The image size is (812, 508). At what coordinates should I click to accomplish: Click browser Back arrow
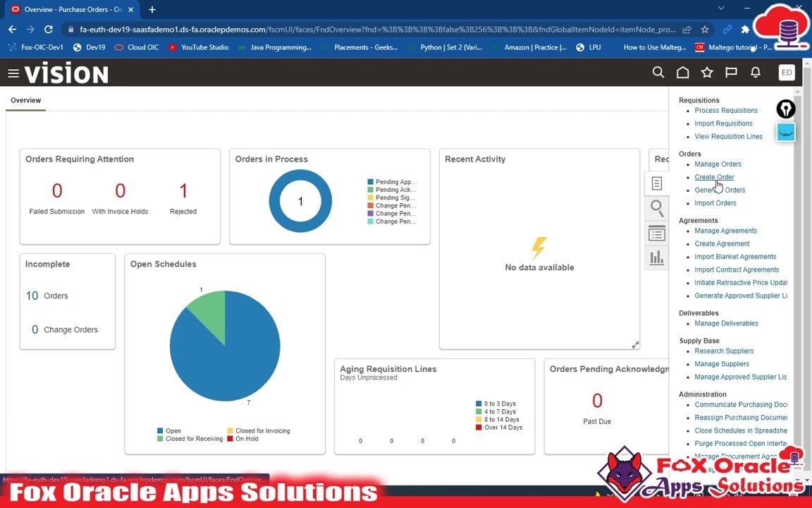click(x=13, y=30)
